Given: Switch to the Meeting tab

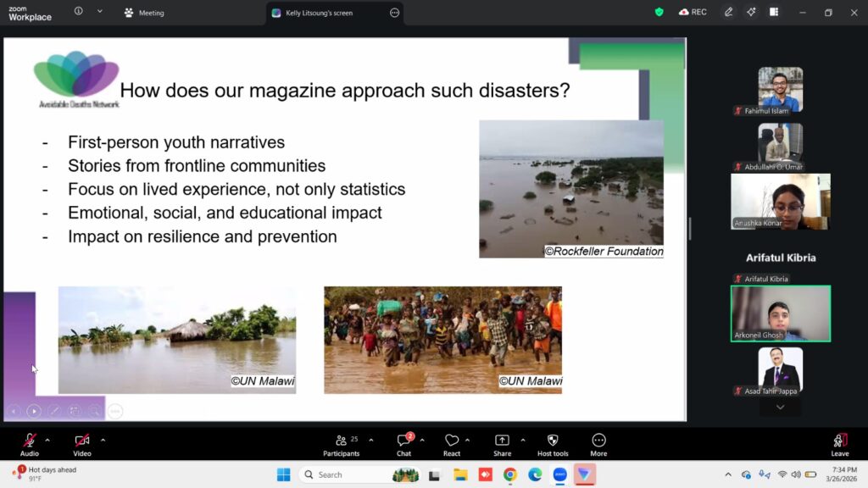Looking at the screenshot, I should tap(144, 13).
